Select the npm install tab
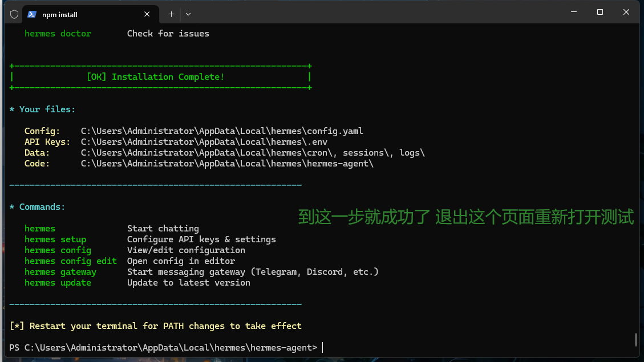 point(90,14)
